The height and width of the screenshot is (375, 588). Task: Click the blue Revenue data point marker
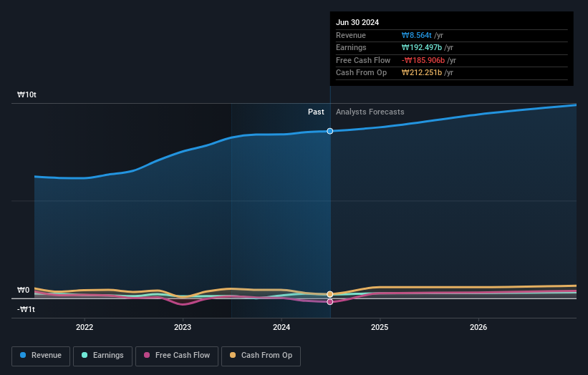click(x=330, y=131)
